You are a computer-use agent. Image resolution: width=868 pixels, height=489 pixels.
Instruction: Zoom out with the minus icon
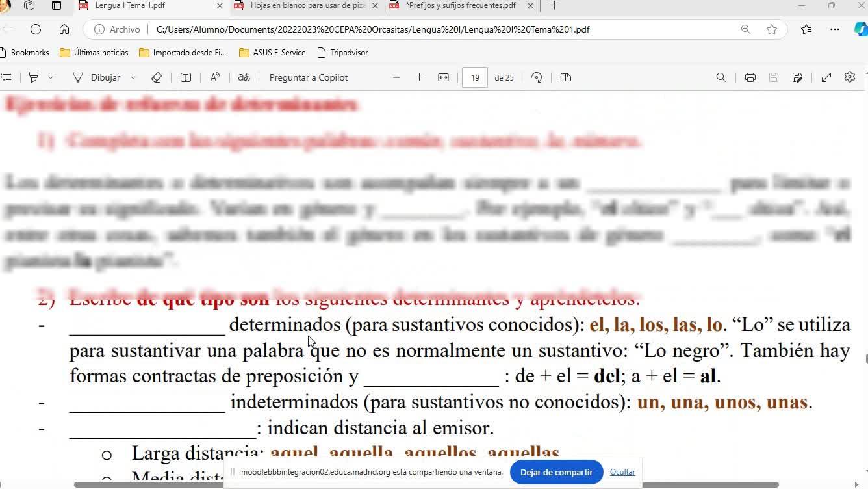[396, 77]
